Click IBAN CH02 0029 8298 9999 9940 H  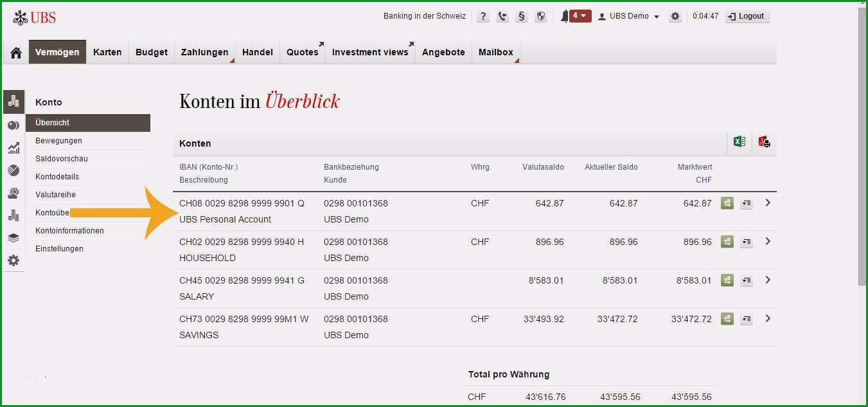pos(242,242)
